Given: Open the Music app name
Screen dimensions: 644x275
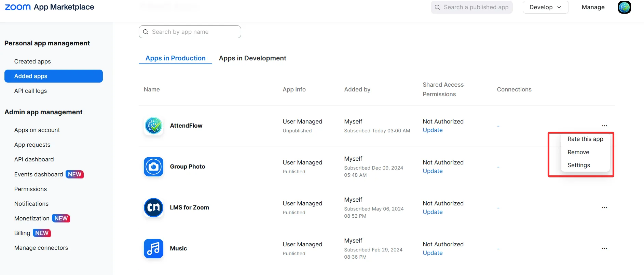Looking at the screenshot, I should click(178, 248).
